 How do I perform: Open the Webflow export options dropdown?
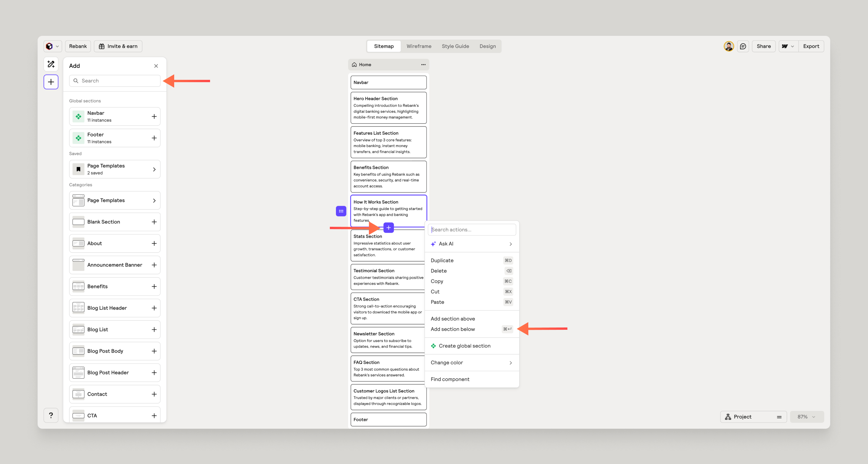[x=788, y=46]
